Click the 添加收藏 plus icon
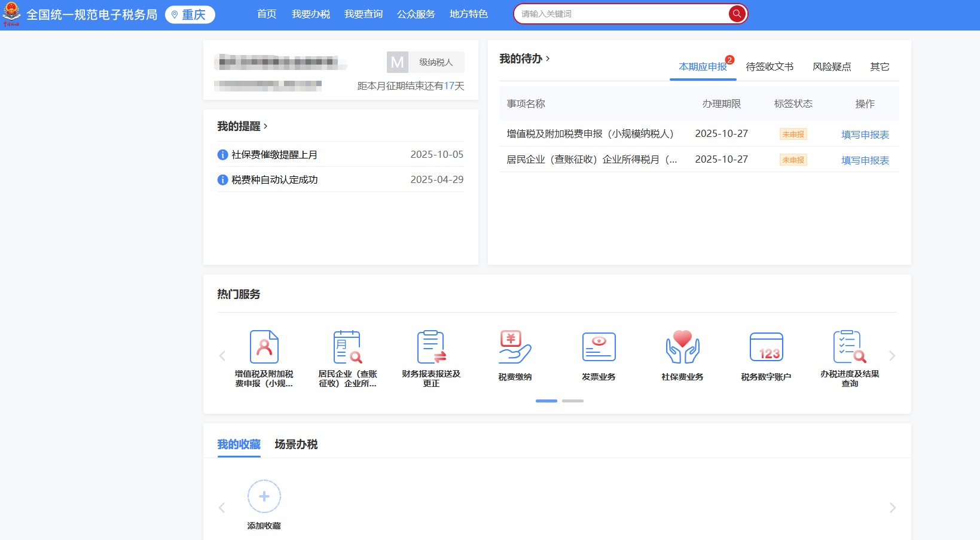980x540 pixels. tap(264, 496)
